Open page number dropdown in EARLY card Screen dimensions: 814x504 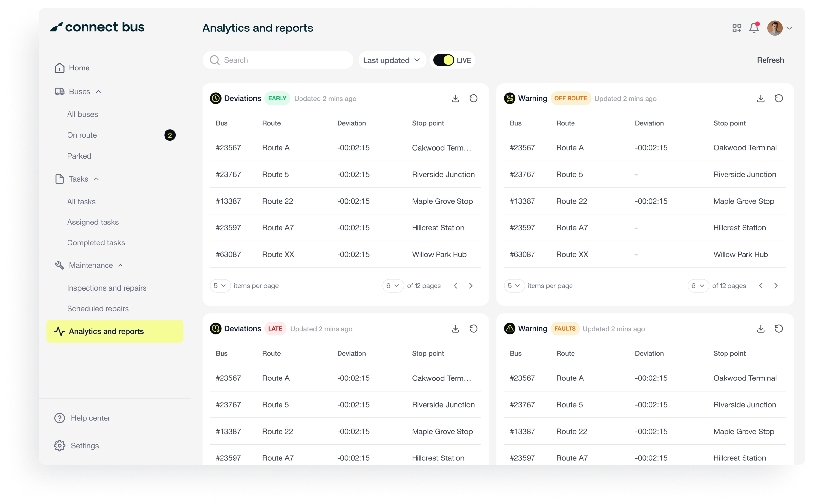(393, 286)
